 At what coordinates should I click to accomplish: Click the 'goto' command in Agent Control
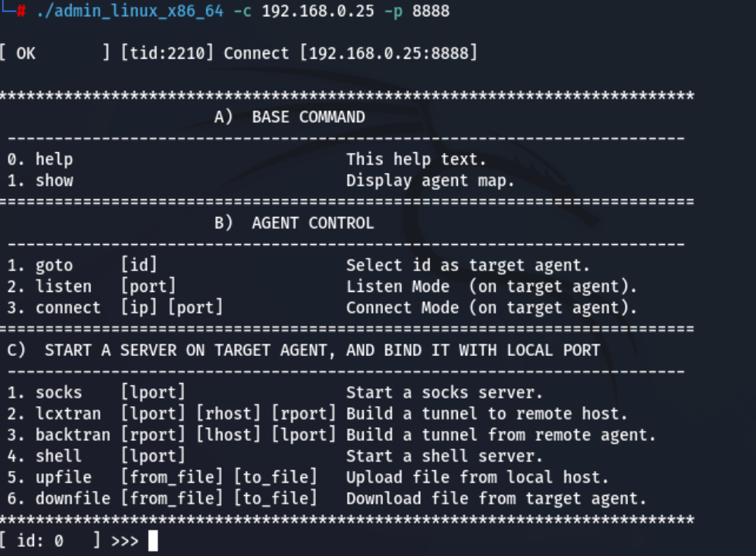pos(54,266)
